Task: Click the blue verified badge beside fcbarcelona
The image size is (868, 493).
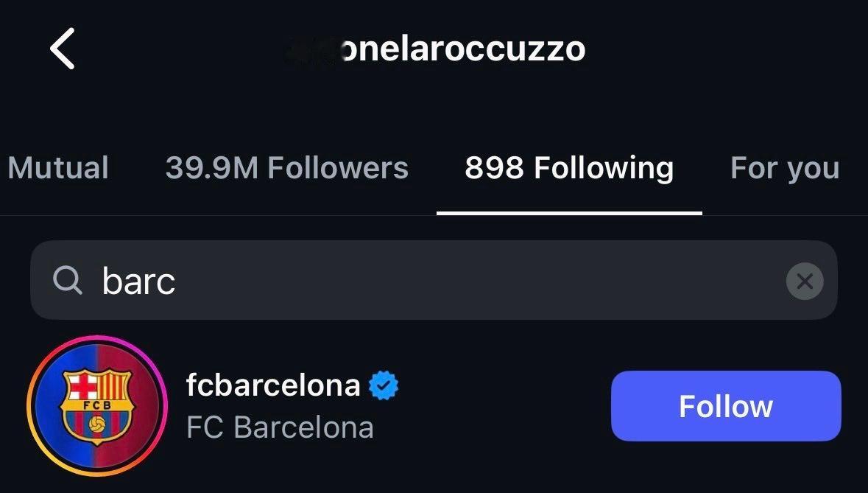Action: [384, 385]
